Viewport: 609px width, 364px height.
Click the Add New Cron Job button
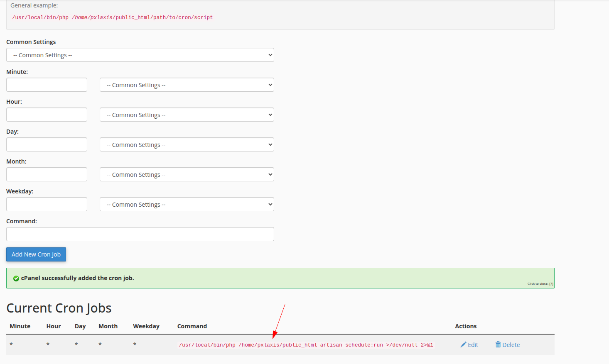tap(36, 254)
